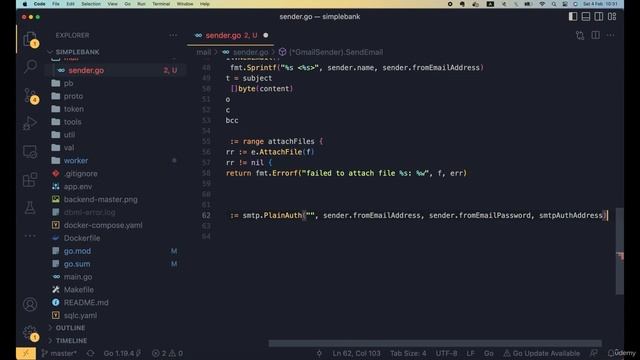Toggle the secondary side bar layout icon
This screenshot has height=360, width=640.
tap(599, 17)
